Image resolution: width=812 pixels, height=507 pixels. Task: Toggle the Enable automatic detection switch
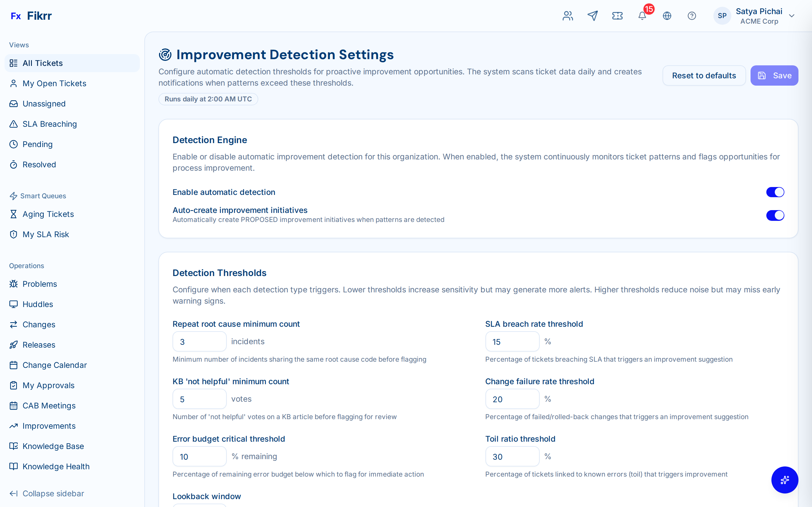pos(775,192)
